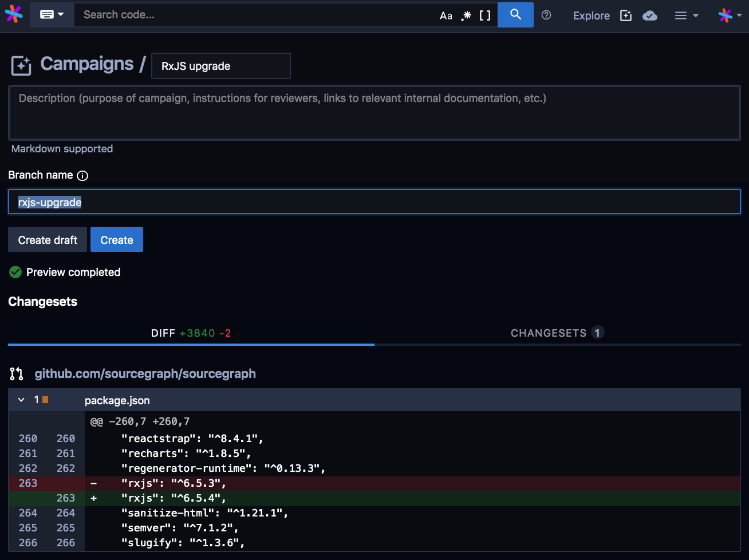The height and width of the screenshot is (560, 749).
Task: Click the slugify ^1.3.6 line
Action: tap(374, 543)
